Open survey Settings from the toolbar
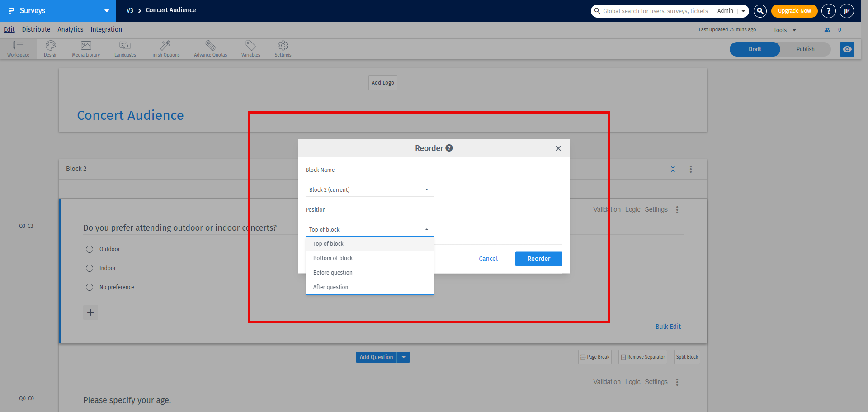 (283, 48)
